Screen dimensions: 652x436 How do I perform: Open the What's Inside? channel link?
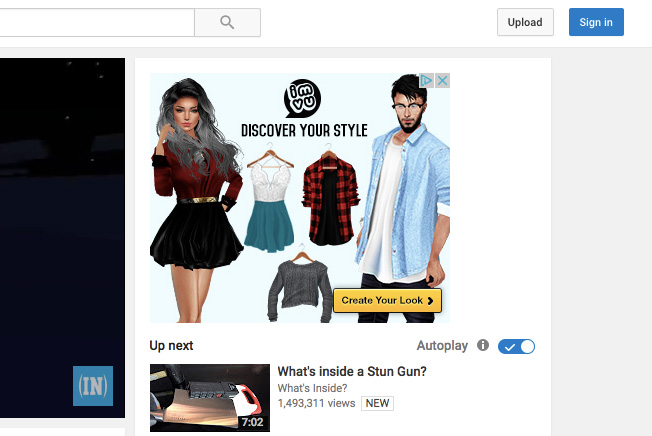312,388
